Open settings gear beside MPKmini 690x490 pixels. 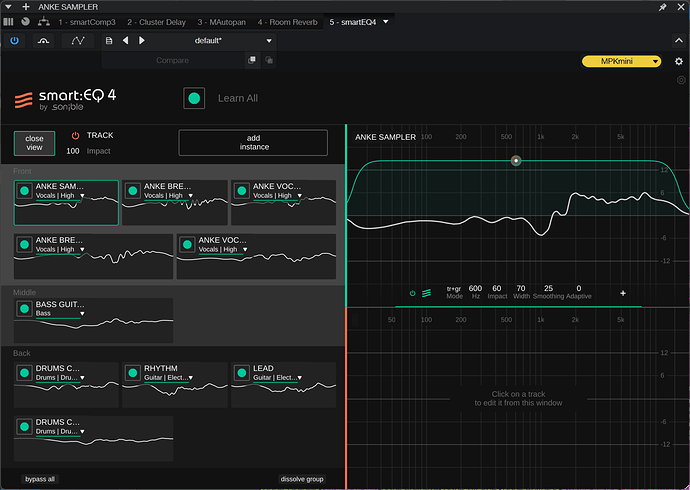point(679,61)
